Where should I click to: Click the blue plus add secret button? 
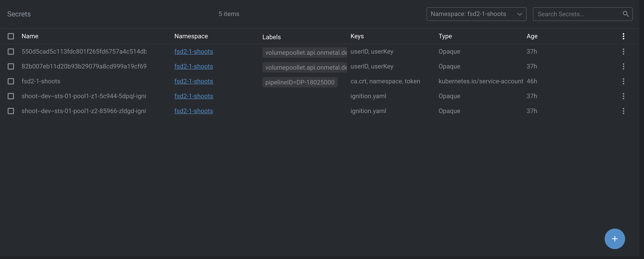(x=615, y=239)
